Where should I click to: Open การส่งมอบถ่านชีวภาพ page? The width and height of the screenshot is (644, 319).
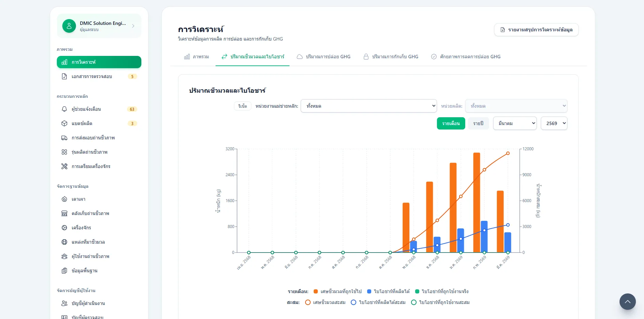(x=99, y=138)
